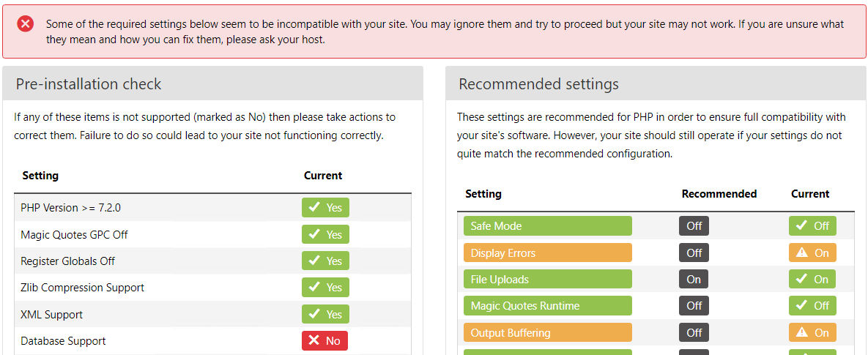Select the orange Output Buffering label
The height and width of the screenshot is (355, 868).
[547, 332]
